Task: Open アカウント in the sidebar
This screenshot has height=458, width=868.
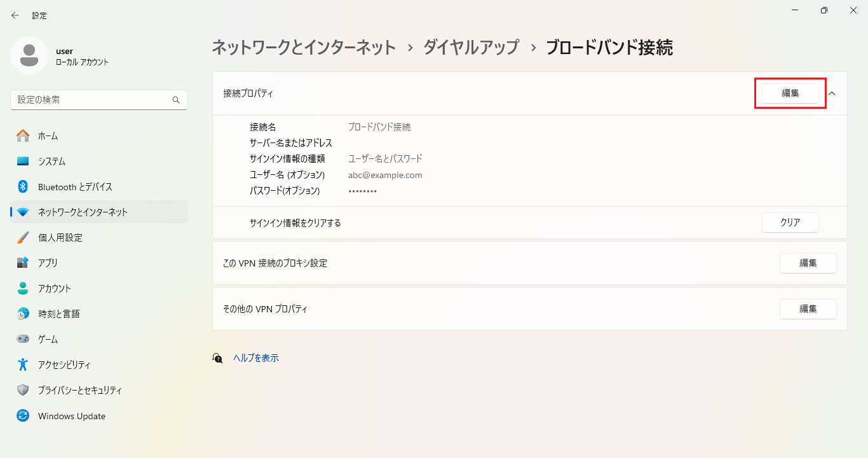Action: pos(55,288)
